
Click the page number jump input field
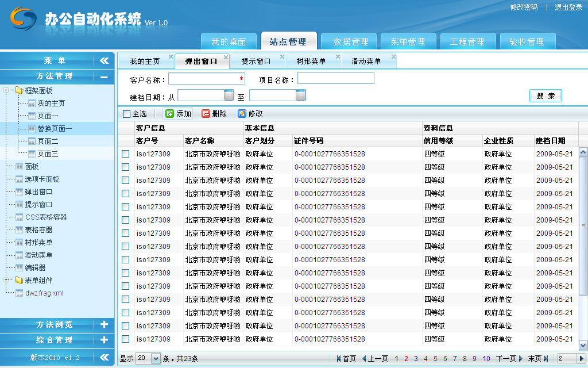point(567,358)
